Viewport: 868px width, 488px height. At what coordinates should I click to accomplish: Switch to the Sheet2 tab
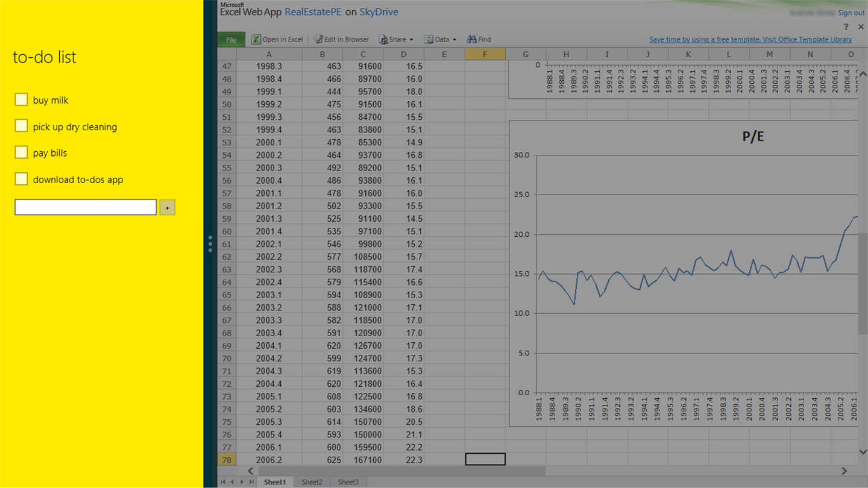(x=312, y=482)
